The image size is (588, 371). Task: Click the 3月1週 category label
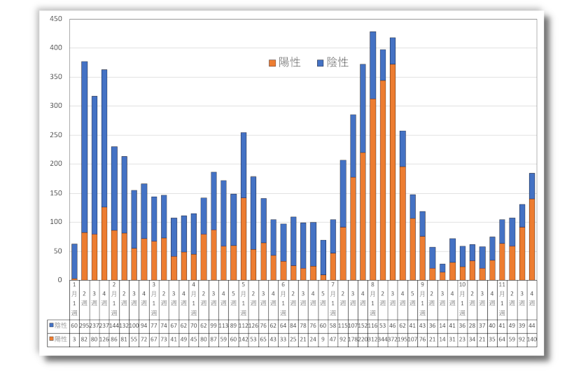[154, 299]
